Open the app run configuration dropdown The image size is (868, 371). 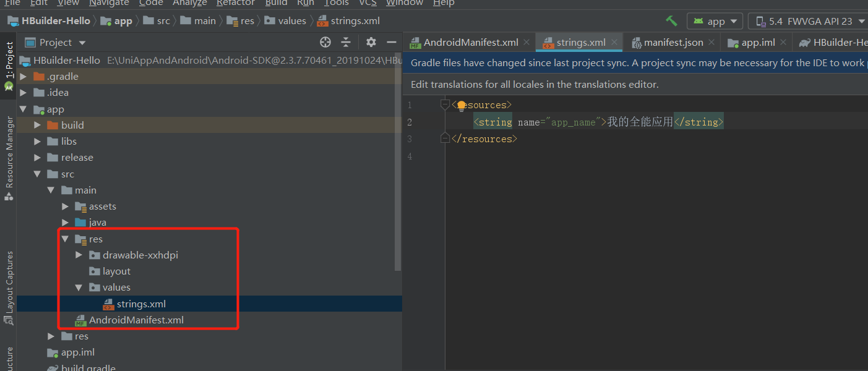click(715, 21)
